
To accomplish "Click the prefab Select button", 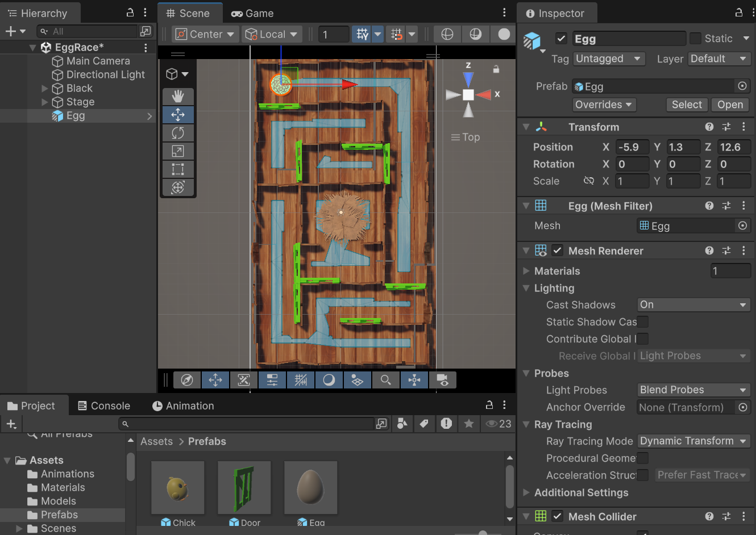I will (x=687, y=105).
